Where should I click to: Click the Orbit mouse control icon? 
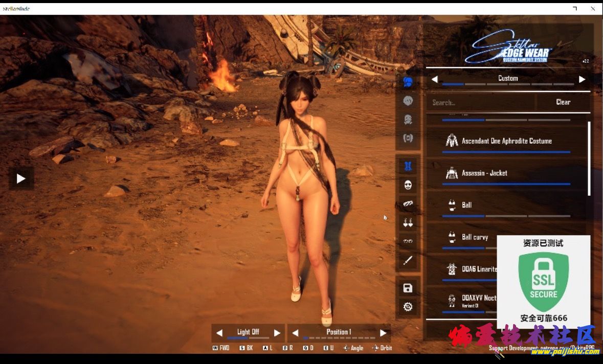[x=375, y=348]
